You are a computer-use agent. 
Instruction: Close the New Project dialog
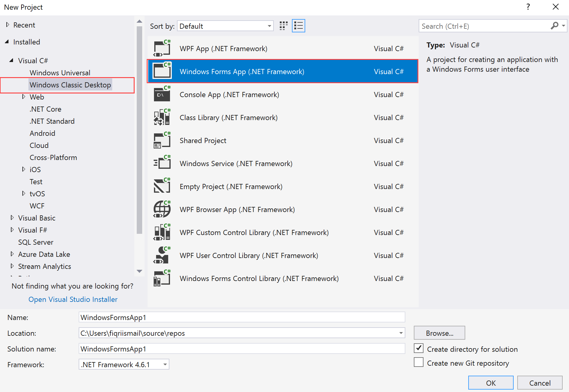(x=555, y=7)
